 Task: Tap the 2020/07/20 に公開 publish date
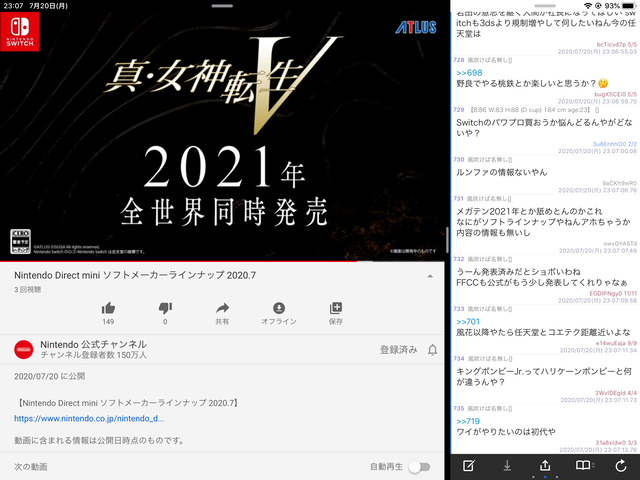[49, 376]
